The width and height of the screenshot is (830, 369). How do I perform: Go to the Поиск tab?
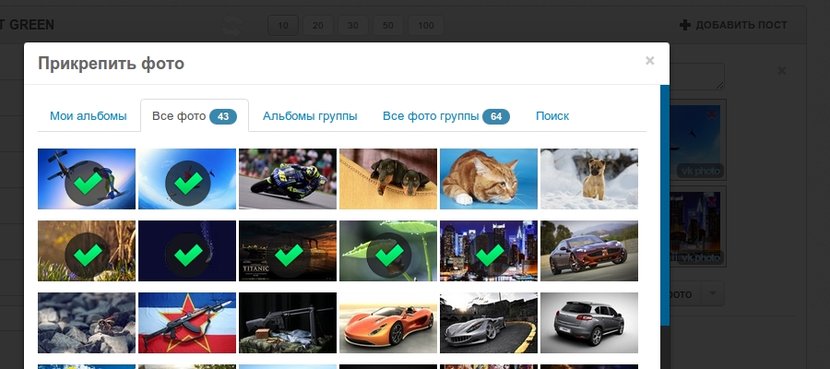tap(552, 116)
